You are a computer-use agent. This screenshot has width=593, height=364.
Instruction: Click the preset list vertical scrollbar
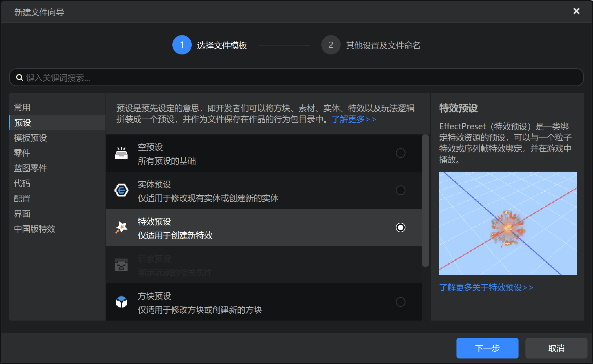[425, 201]
